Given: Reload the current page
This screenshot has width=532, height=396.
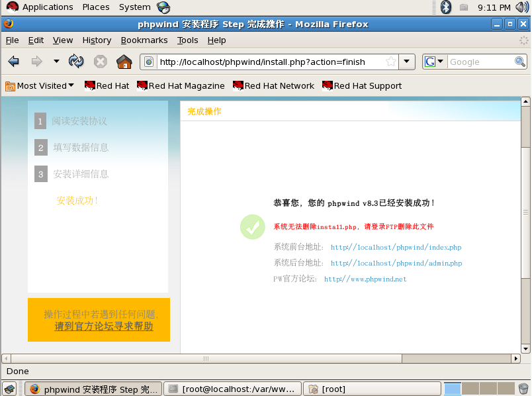Looking at the screenshot, I should pyautogui.click(x=76, y=62).
